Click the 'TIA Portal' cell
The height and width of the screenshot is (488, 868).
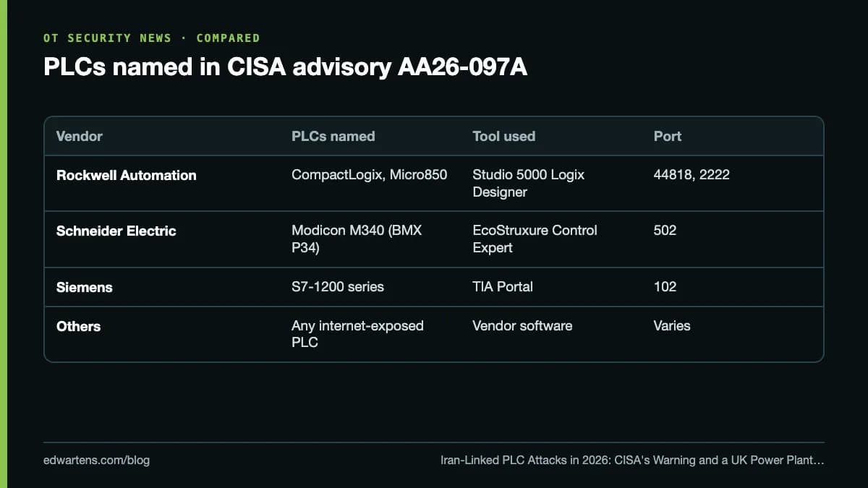tap(503, 287)
